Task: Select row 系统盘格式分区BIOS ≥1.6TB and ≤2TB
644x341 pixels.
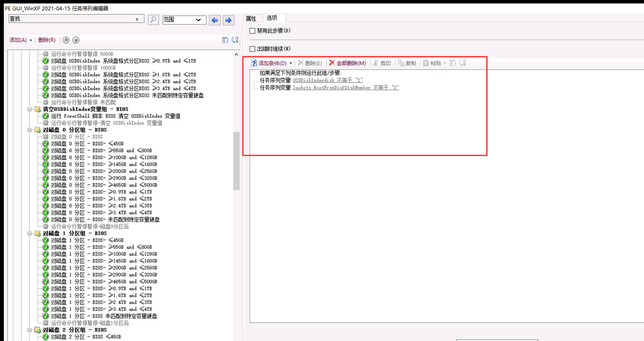Action: coord(123,75)
